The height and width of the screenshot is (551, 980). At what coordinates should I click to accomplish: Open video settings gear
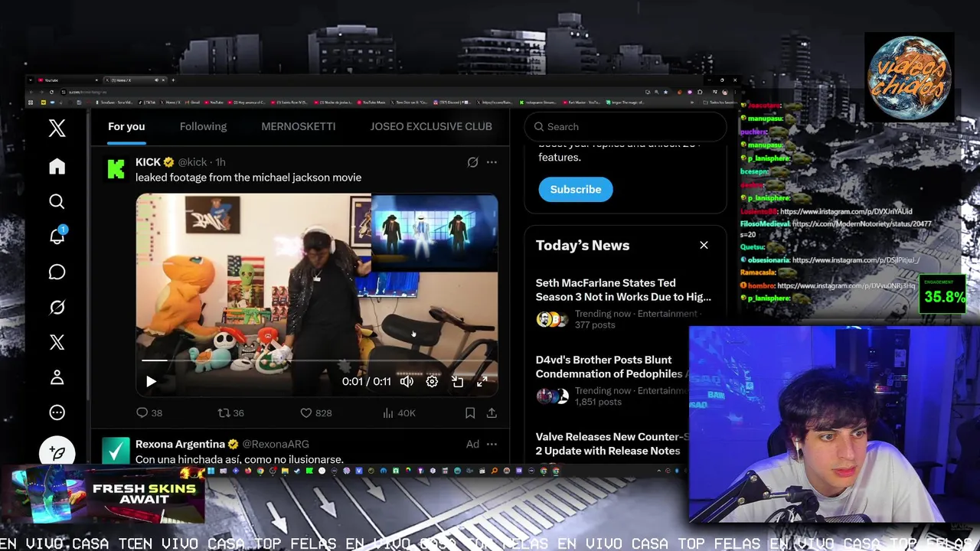pos(432,381)
